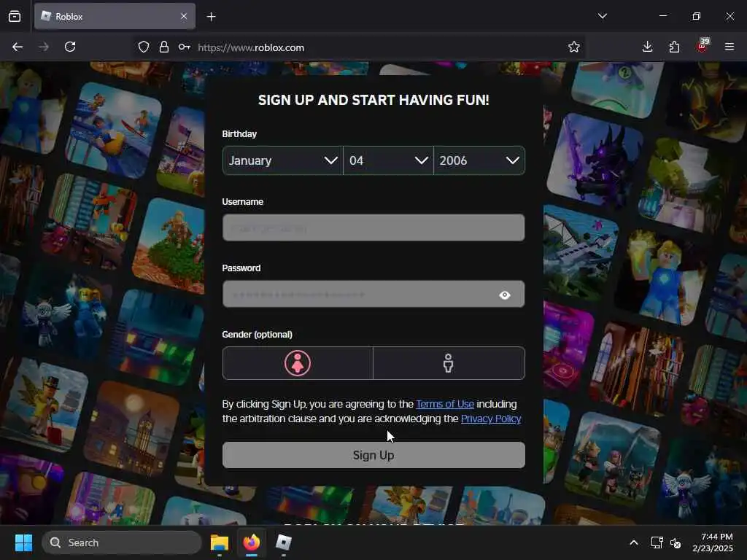Image resolution: width=747 pixels, height=560 pixels.
Task: Open the Downloads panel
Action: [x=647, y=47]
